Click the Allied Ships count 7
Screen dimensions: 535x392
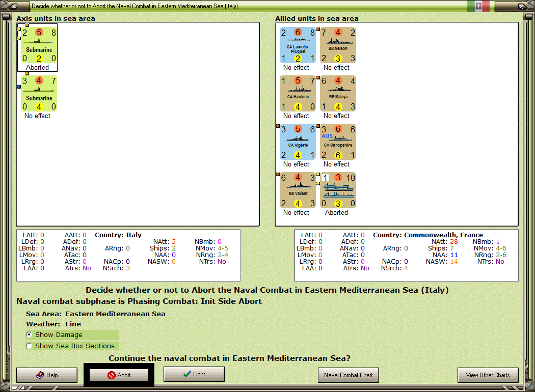[x=452, y=248]
